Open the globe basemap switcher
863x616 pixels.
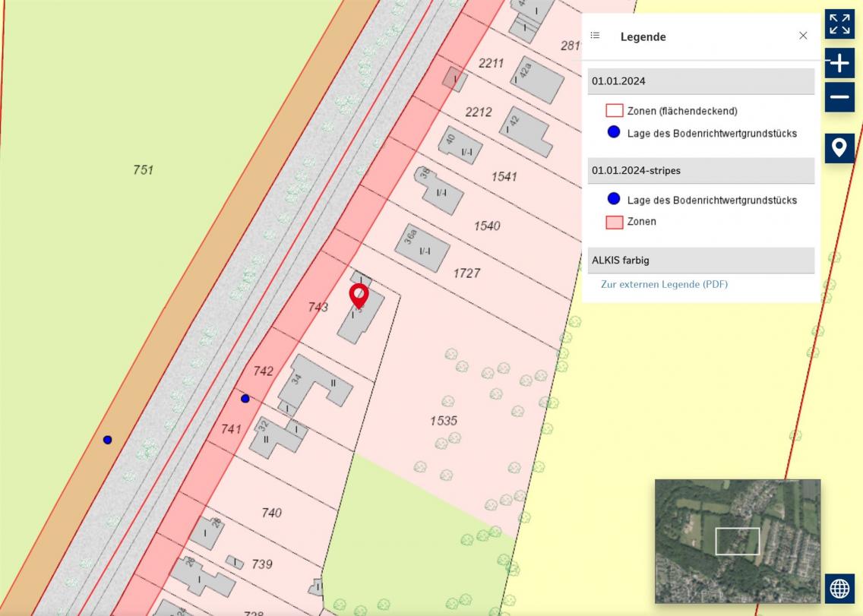pos(839,588)
